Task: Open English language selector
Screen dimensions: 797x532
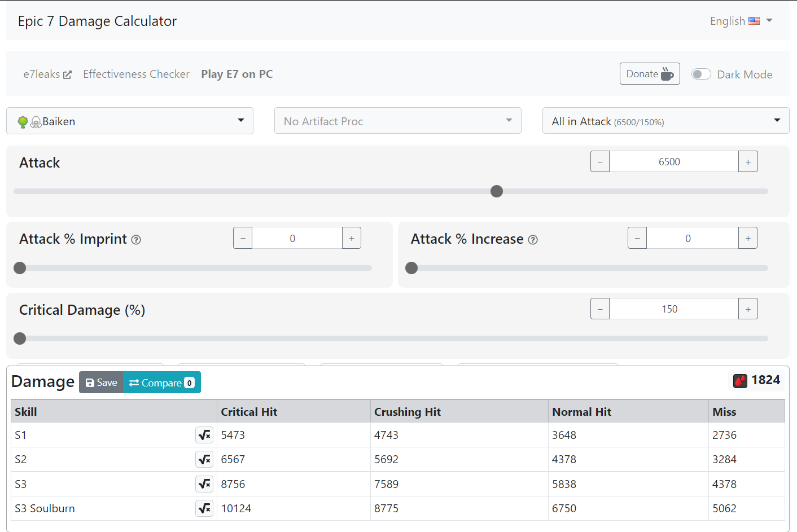Action: [741, 21]
